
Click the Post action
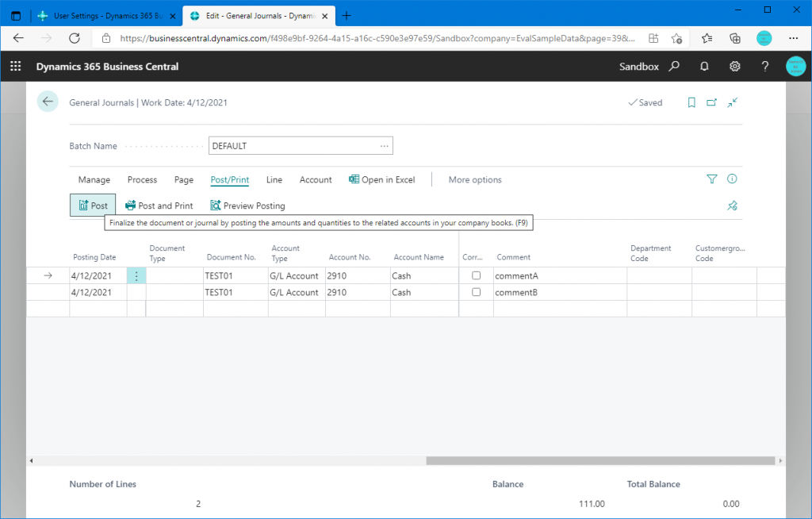[93, 206]
